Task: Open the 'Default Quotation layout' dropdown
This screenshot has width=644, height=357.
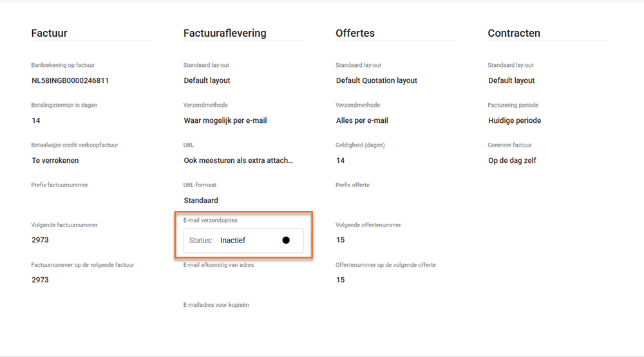Action: point(377,81)
